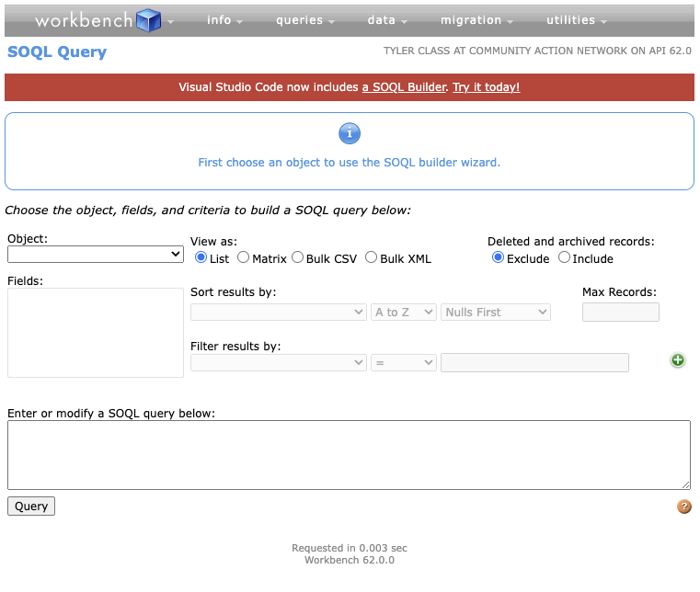
Task: Follow the 'a SOQL Builder' link
Action: (404, 87)
